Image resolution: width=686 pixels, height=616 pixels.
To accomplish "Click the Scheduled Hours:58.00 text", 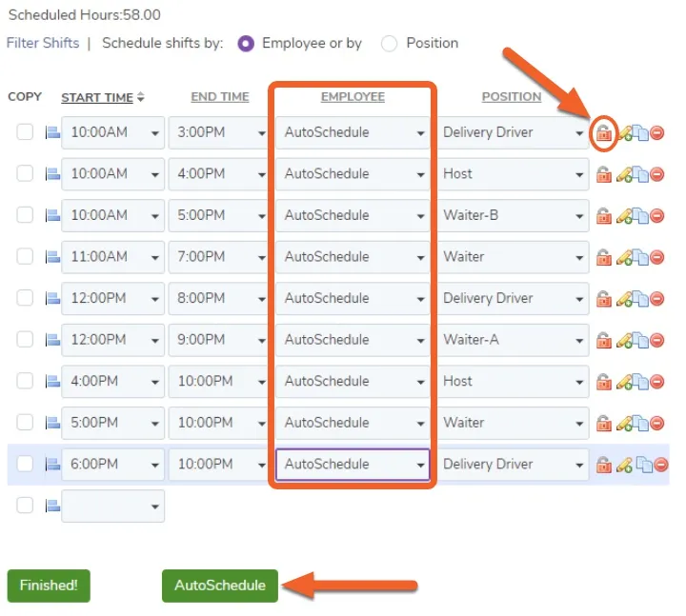I will (85, 15).
